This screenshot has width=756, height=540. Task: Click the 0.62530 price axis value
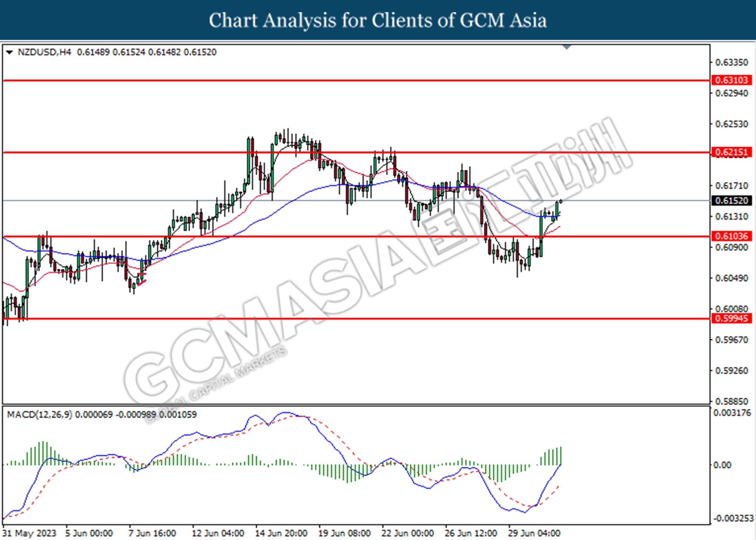[x=731, y=124]
